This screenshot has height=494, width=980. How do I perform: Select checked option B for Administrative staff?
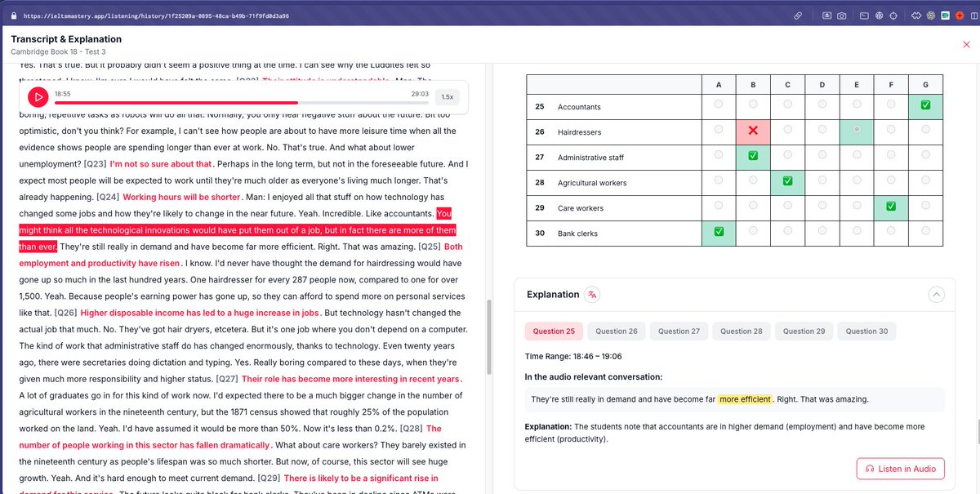tap(753, 156)
